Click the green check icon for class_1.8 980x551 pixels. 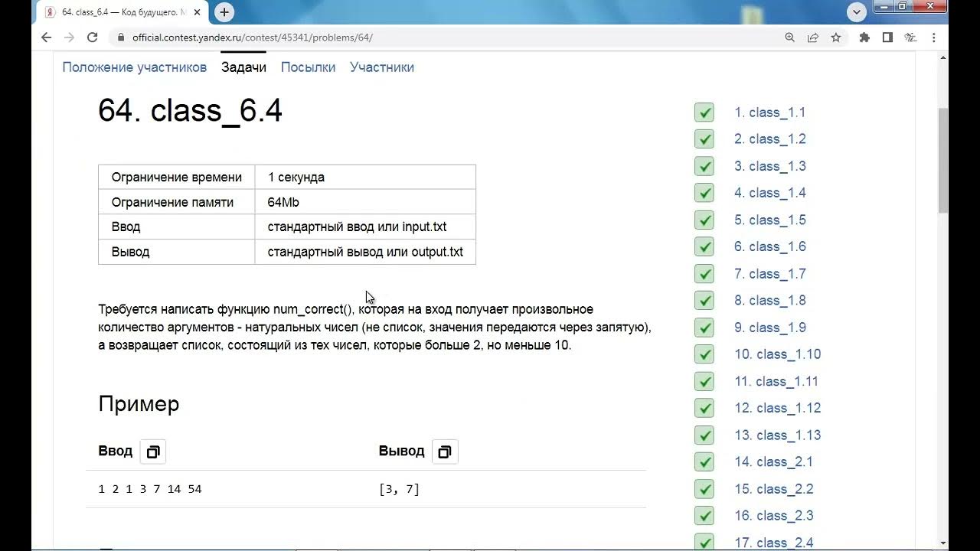point(704,301)
